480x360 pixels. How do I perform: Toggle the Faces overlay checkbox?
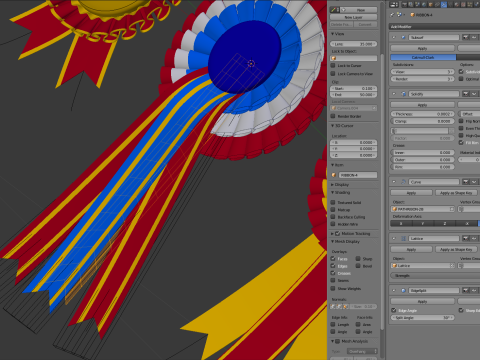(x=333, y=259)
